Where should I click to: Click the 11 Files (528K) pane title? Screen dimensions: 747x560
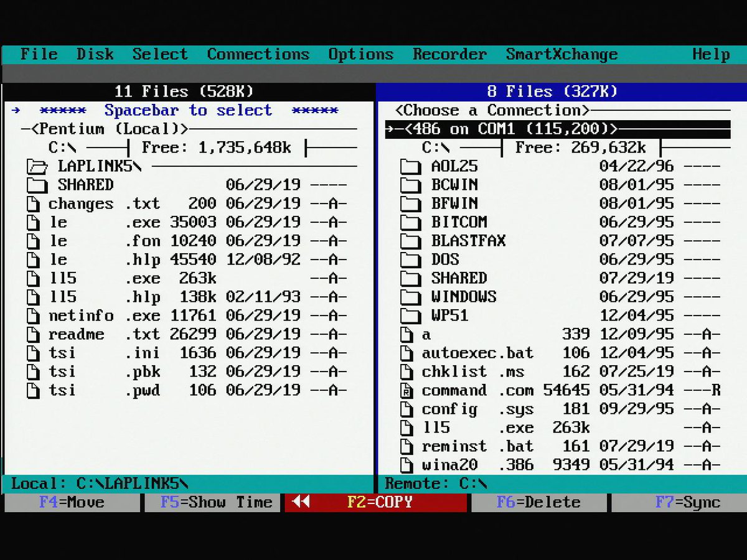pyautogui.click(x=184, y=91)
